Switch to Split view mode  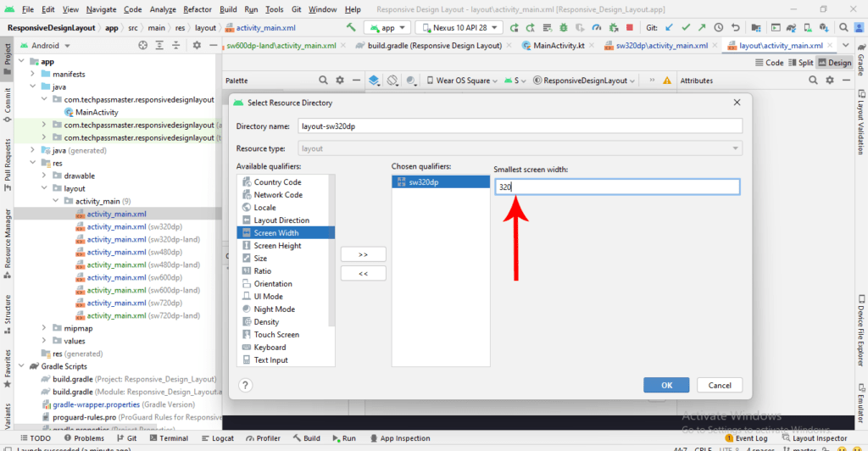pyautogui.click(x=800, y=63)
